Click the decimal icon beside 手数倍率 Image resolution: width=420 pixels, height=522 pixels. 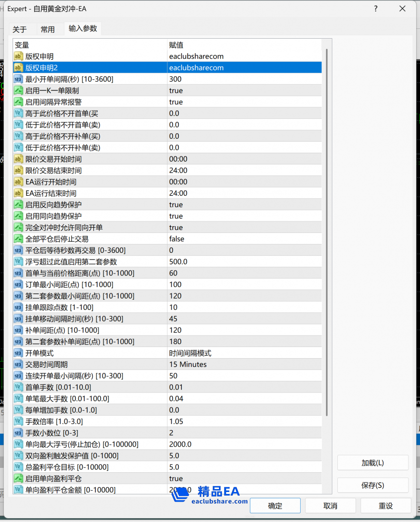pos(18,421)
